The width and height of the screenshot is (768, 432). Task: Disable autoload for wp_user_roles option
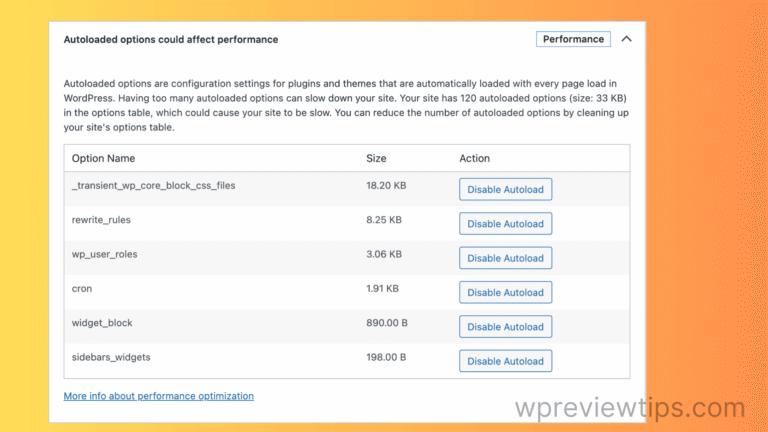click(x=505, y=258)
